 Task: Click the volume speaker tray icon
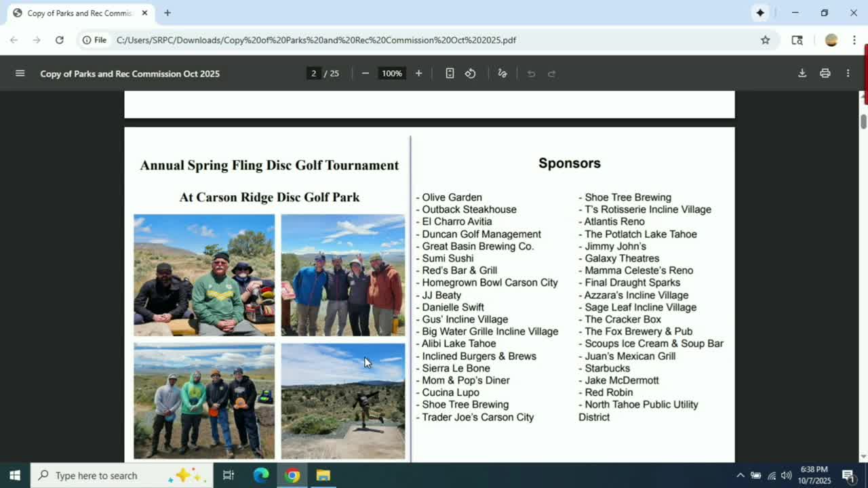tap(787, 475)
